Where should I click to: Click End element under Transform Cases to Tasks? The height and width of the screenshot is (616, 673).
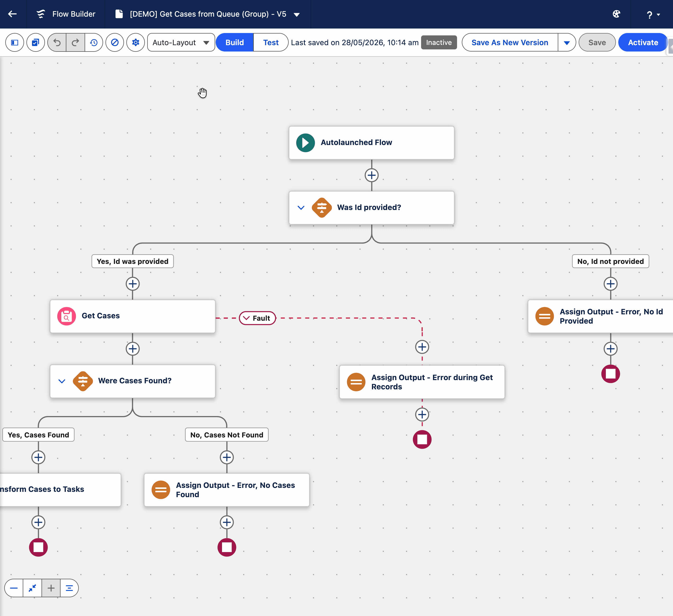click(38, 547)
